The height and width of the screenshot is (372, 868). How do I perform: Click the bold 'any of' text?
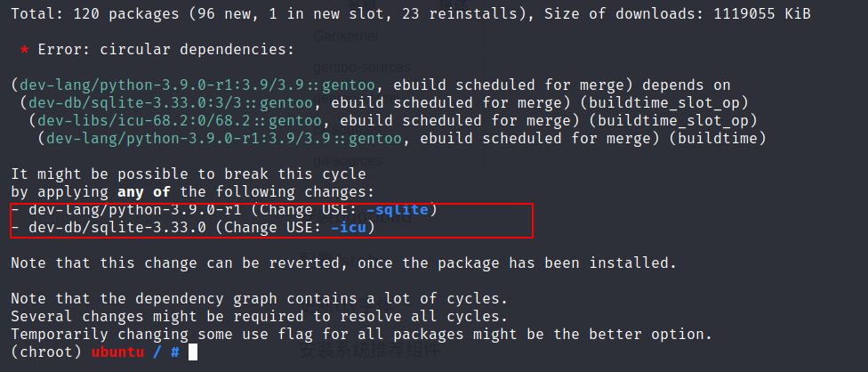[x=144, y=192]
